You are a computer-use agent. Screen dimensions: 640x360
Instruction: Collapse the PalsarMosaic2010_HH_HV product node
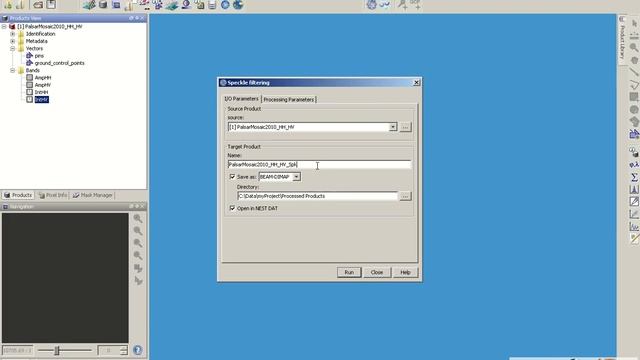4,27
